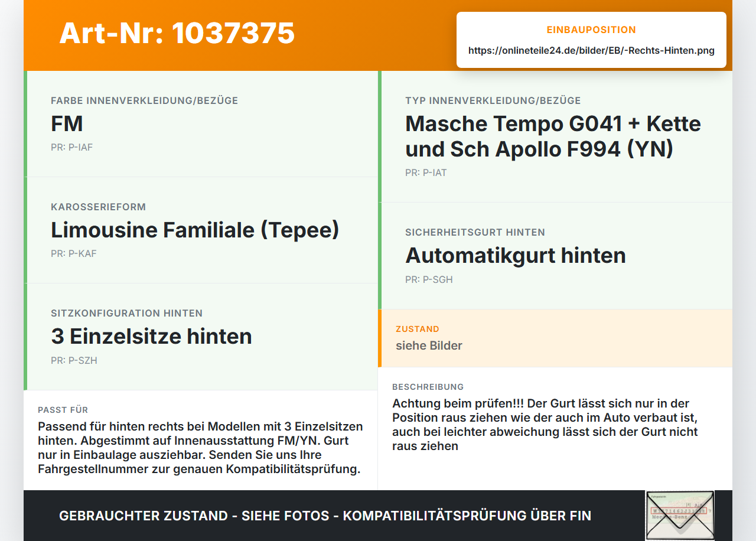Select Limousine Familiale (Tepee) value

195,230
